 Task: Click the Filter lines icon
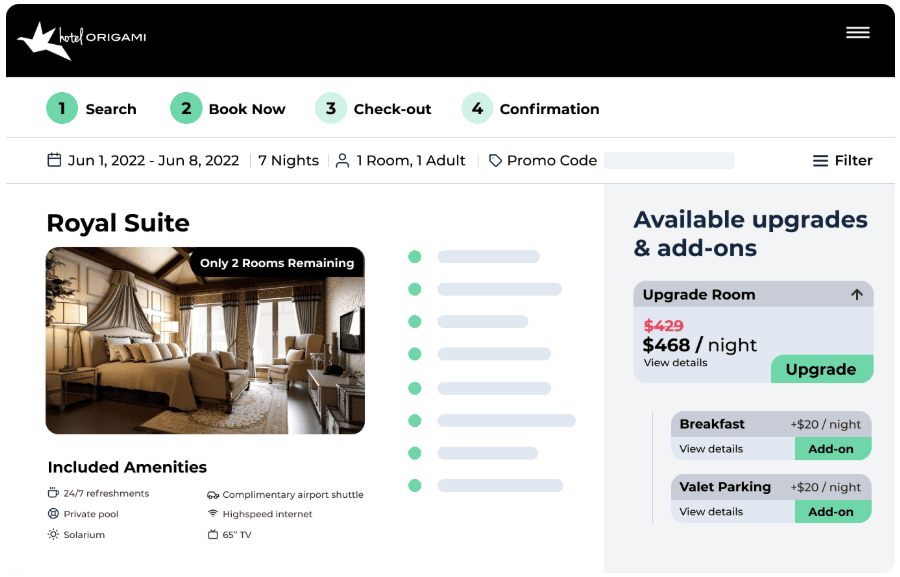820,161
